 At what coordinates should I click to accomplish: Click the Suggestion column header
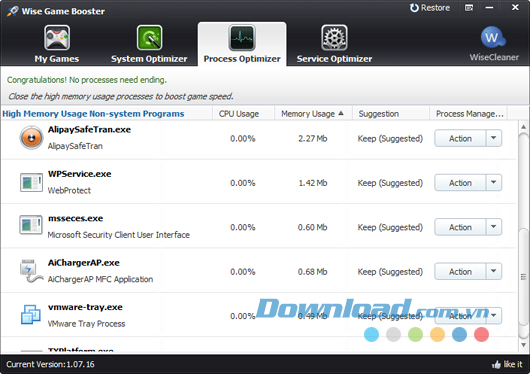(x=391, y=114)
